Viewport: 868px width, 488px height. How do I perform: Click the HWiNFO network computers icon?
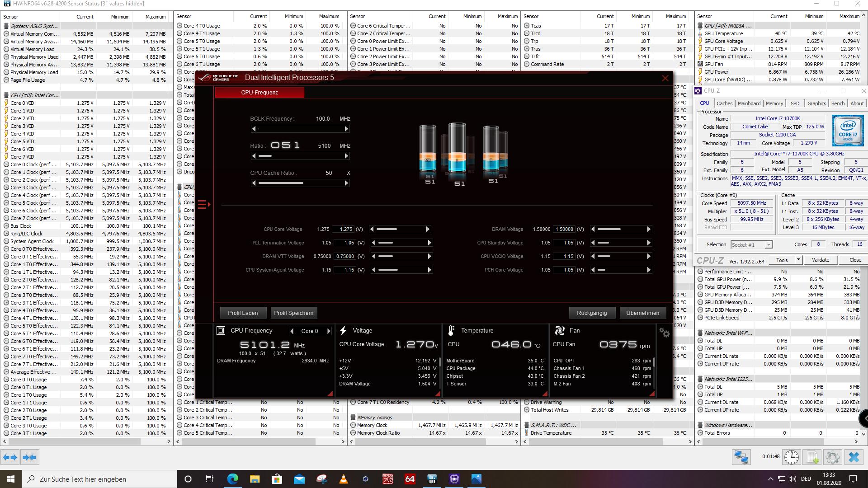coord(741,457)
